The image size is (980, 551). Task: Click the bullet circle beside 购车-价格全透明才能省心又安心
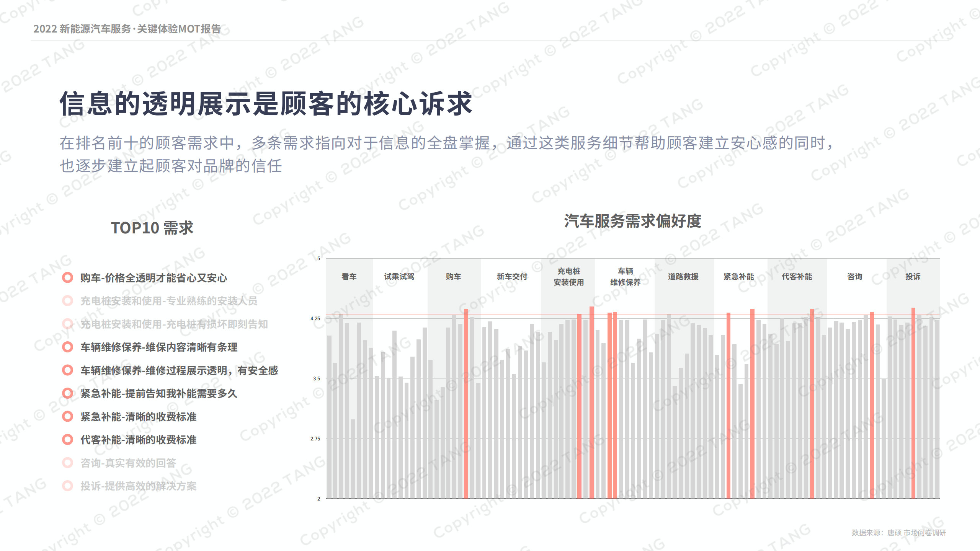(68, 278)
